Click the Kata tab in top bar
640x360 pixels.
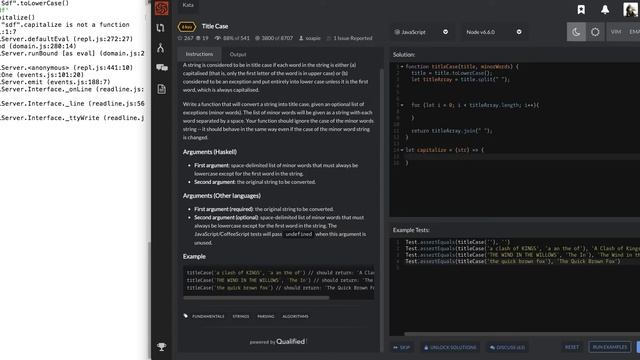(188, 5)
